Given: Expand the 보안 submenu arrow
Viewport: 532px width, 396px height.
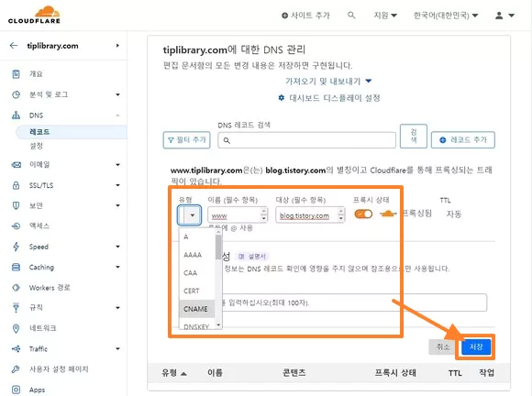Looking at the screenshot, I should [x=117, y=205].
